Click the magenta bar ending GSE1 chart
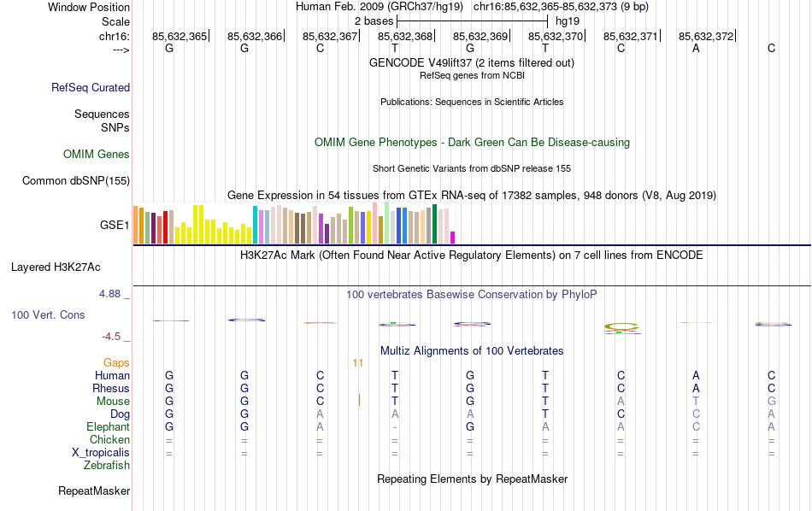Image resolution: width=812 pixels, height=511 pixels. (x=453, y=238)
